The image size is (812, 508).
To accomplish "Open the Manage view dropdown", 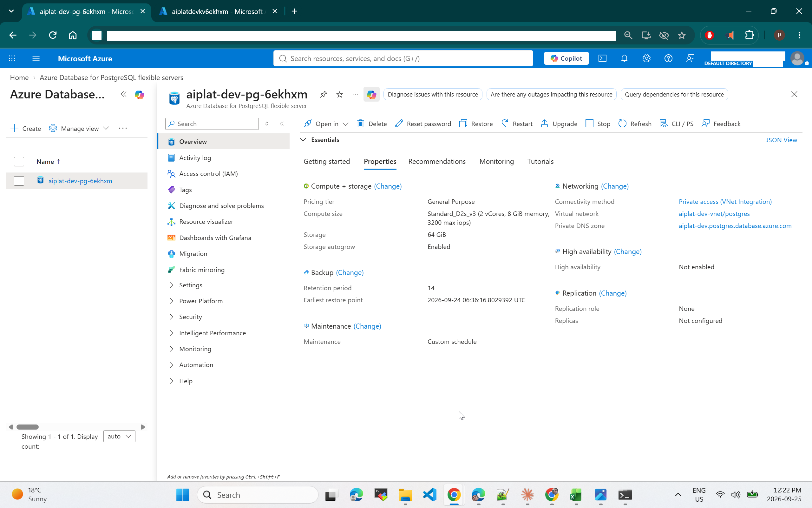I will click(79, 128).
